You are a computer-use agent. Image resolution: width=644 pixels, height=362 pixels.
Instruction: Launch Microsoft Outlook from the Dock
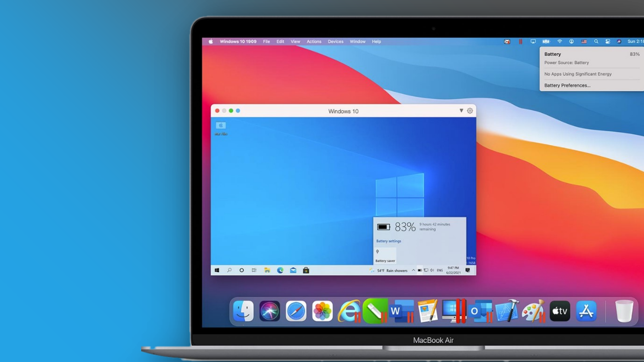[x=480, y=311]
